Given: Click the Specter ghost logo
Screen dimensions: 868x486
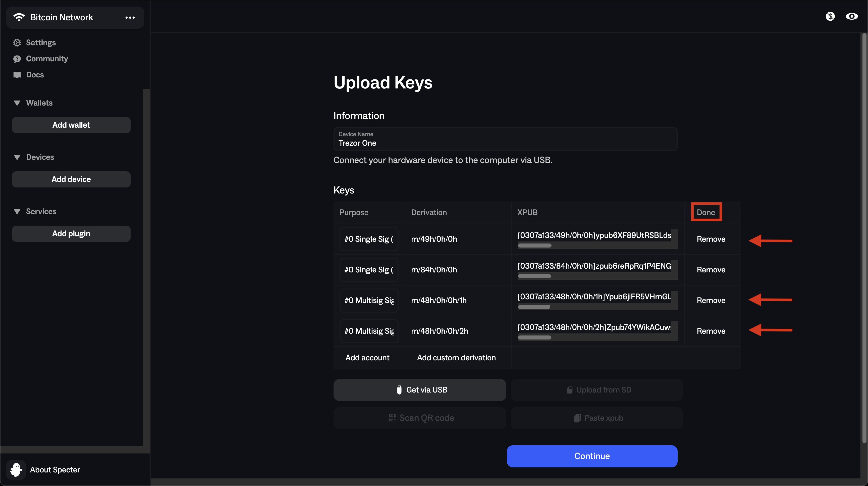Looking at the screenshot, I should click(x=16, y=469).
